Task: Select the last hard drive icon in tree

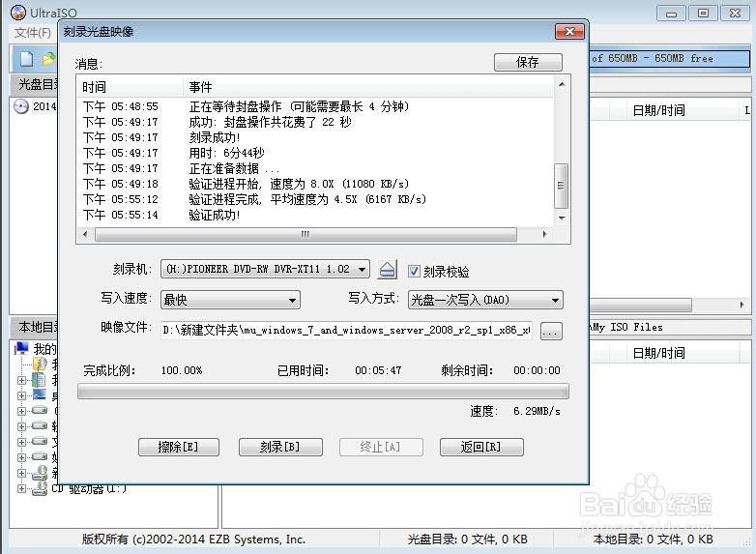Action: (x=40, y=456)
